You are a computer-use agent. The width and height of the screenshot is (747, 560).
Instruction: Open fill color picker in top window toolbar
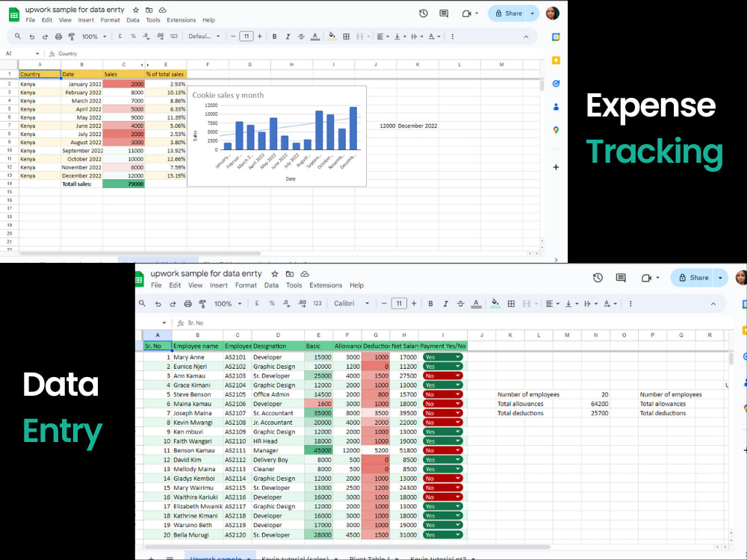[x=332, y=36]
